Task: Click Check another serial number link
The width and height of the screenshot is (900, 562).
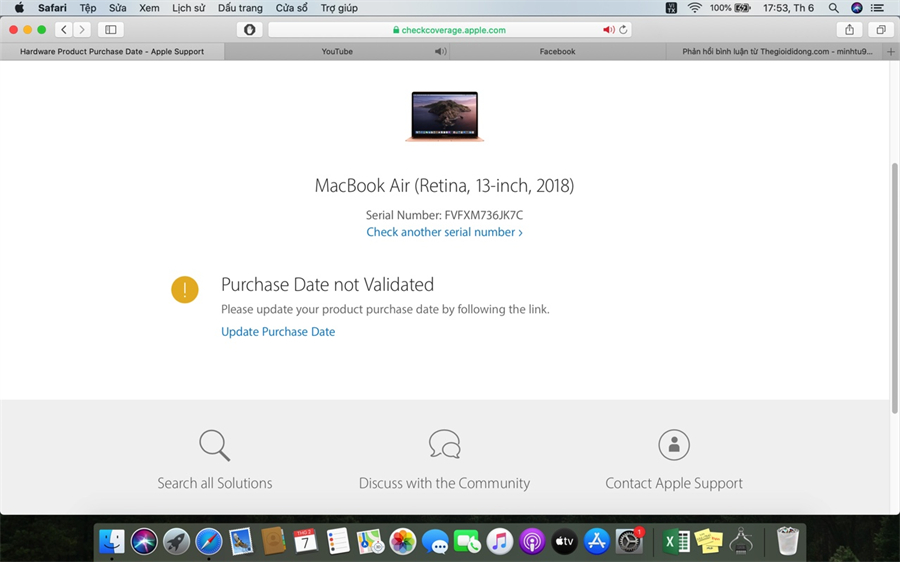Action: click(444, 232)
